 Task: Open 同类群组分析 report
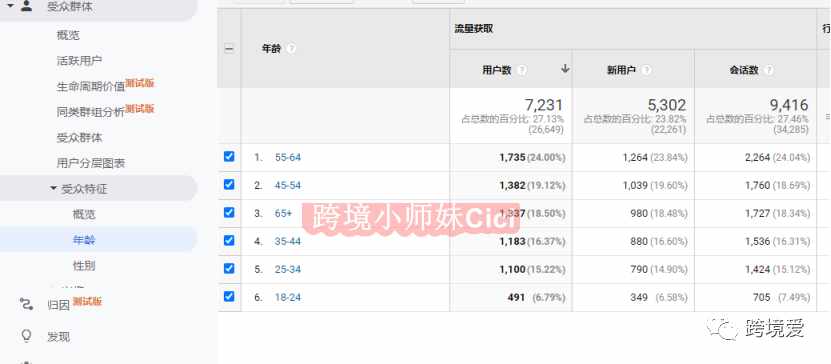click(x=91, y=112)
